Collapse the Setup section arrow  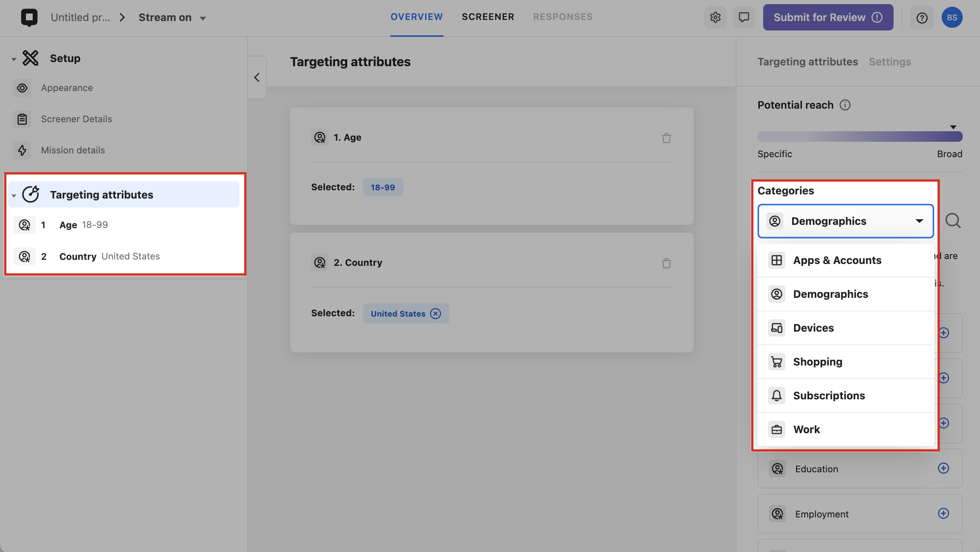pyautogui.click(x=14, y=59)
